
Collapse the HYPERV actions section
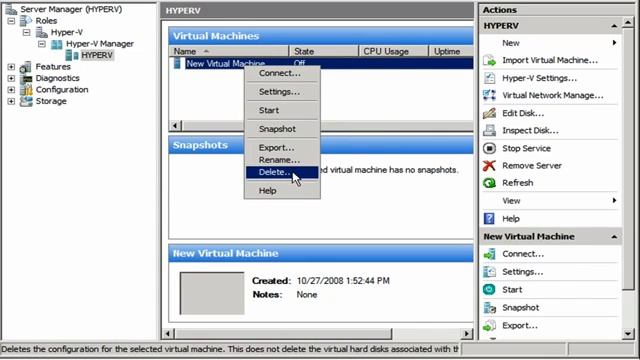(x=614, y=26)
